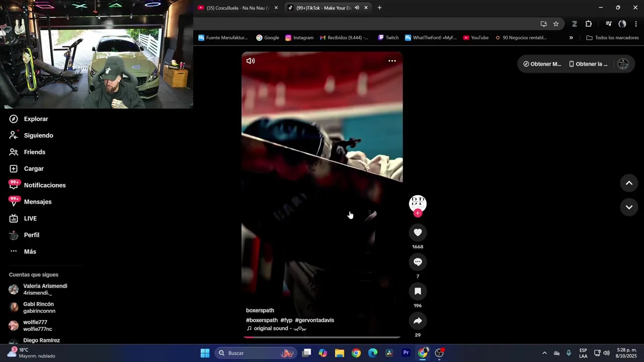Click the install app icon in address bar

544,24
